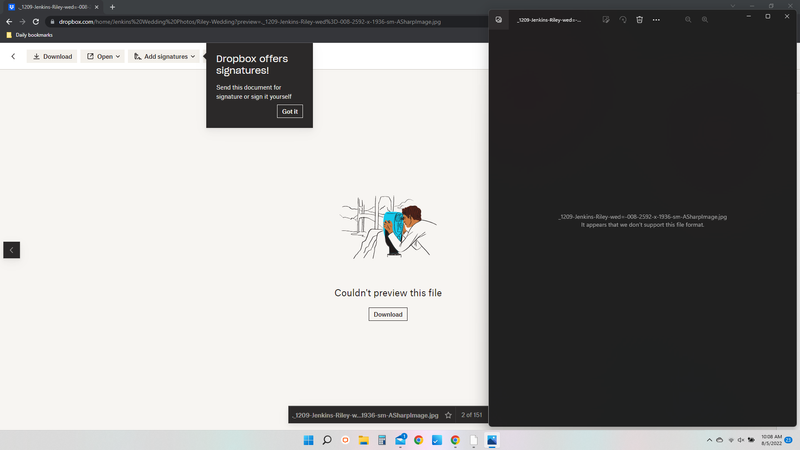Open the blank document icon on the taskbar
The image size is (800, 450).
(x=473, y=440)
